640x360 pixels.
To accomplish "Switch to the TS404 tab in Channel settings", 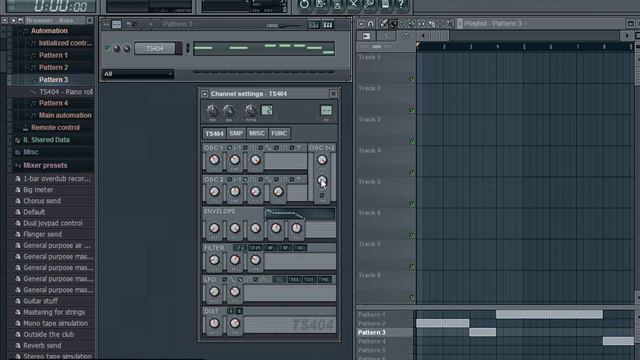I will [x=214, y=133].
